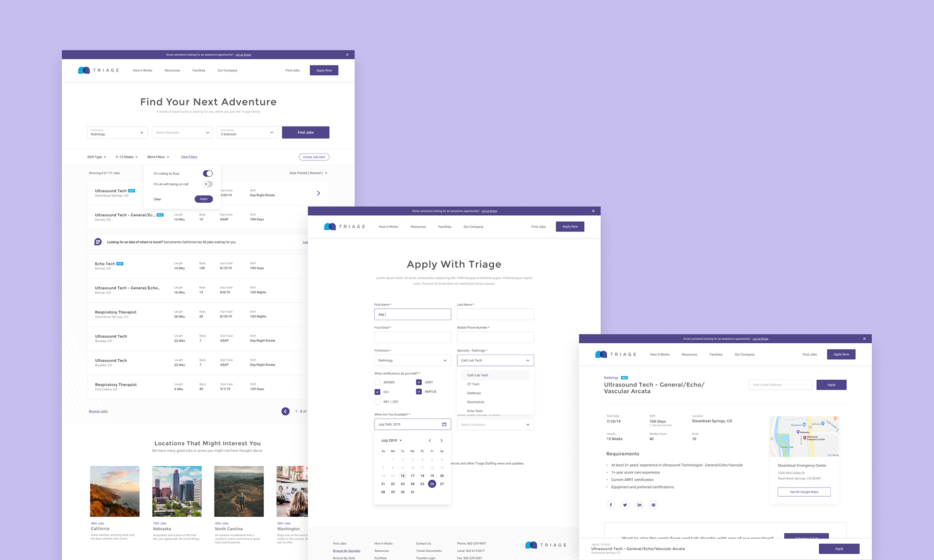The height and width of the screenshot is (560, 934).
Task: Click the Twitter share icon
Action: click(x=625, y=505)
